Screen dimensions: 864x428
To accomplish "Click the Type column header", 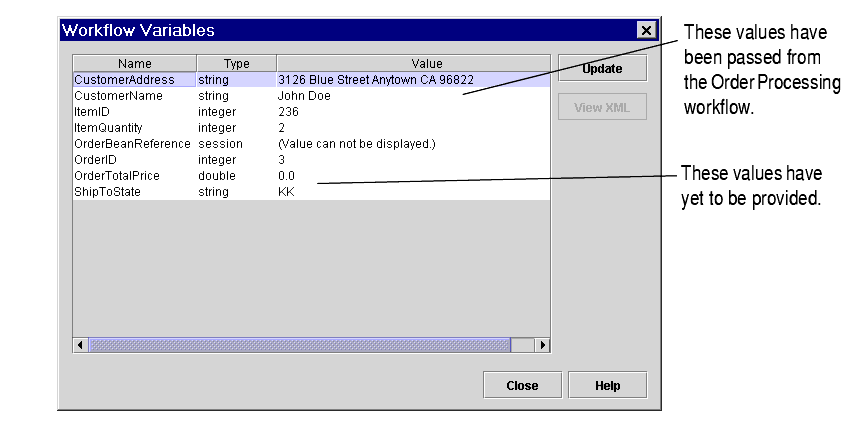I will pyautogui.click(x=237, y=64).
